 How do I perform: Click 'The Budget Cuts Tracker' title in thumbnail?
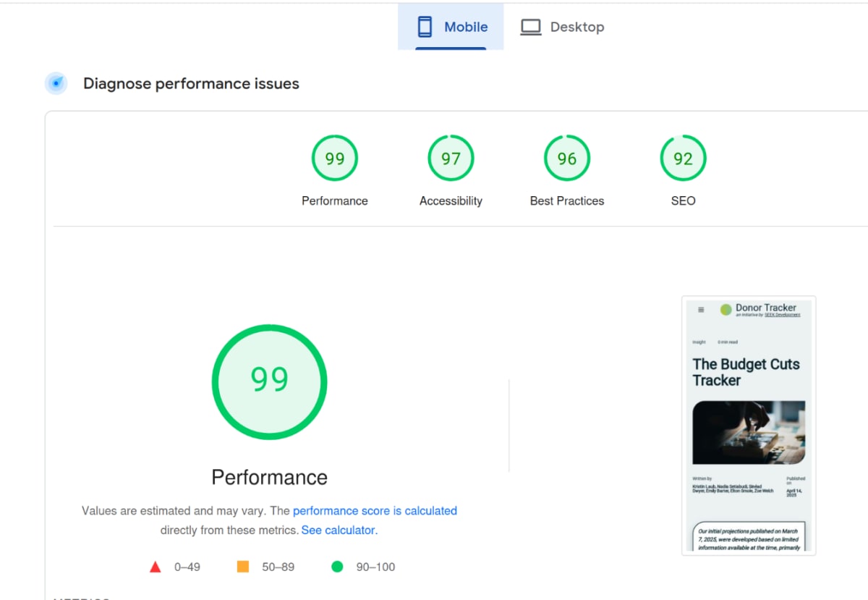tap(746, 372)
